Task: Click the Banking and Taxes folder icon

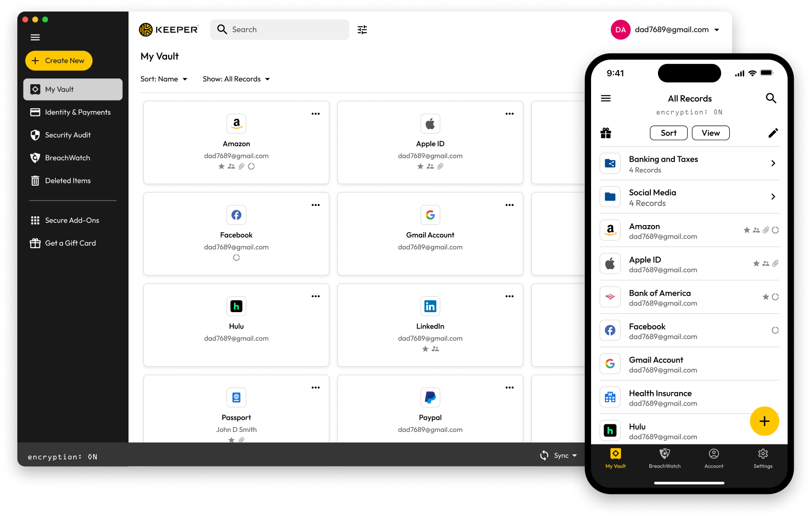Action: coord(610,164)
